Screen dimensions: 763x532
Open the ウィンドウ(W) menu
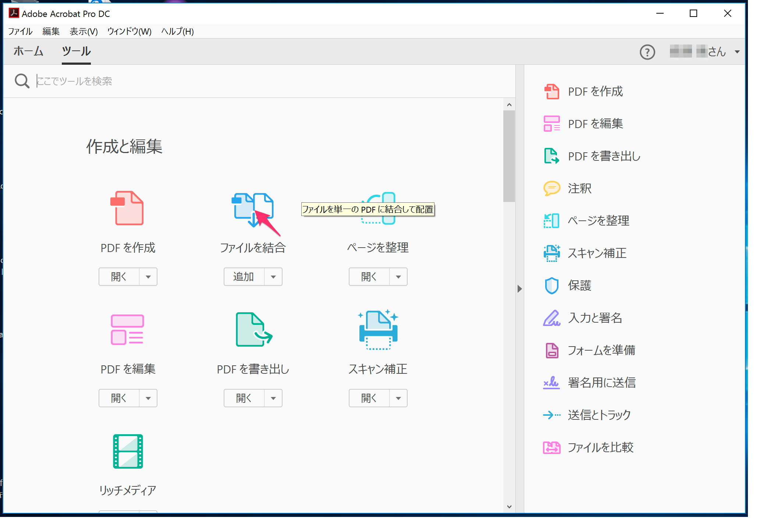tap(129, 31)
